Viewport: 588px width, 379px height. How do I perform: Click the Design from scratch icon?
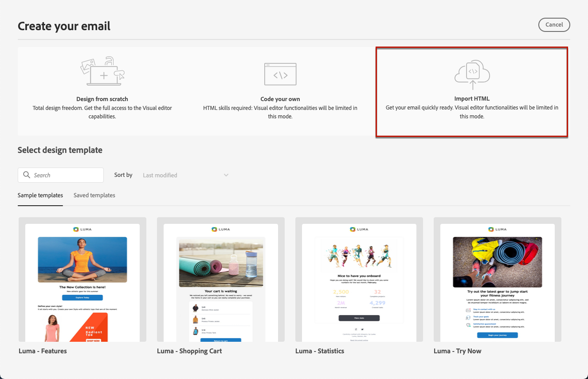click(x=102, y=71)
